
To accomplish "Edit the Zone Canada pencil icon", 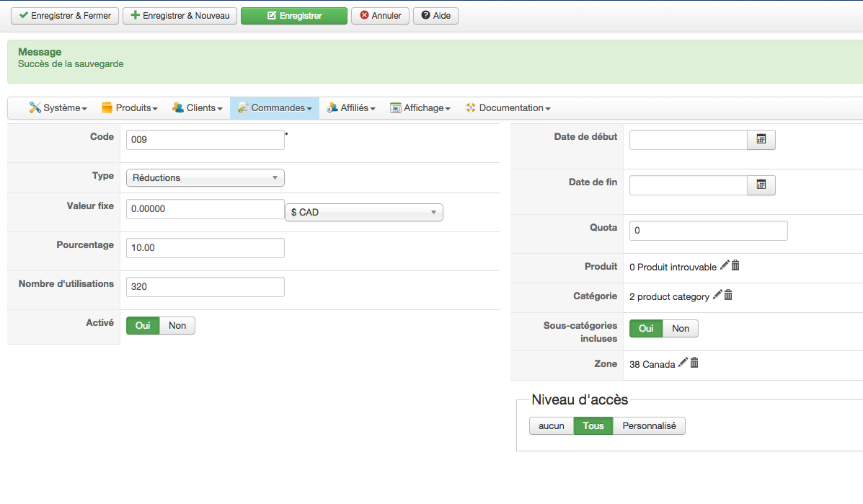I will 683,363.
